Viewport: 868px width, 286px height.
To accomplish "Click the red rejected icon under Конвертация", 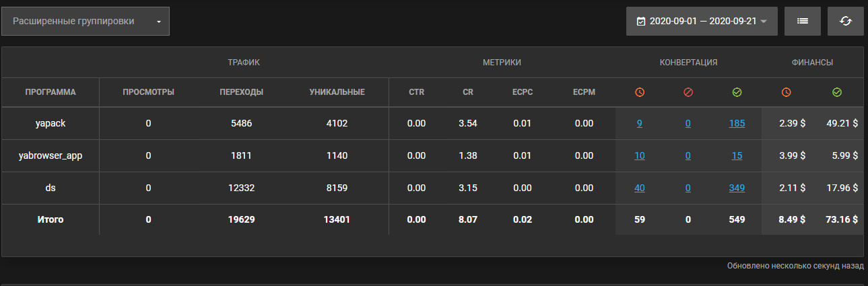I will click(688, 92).
